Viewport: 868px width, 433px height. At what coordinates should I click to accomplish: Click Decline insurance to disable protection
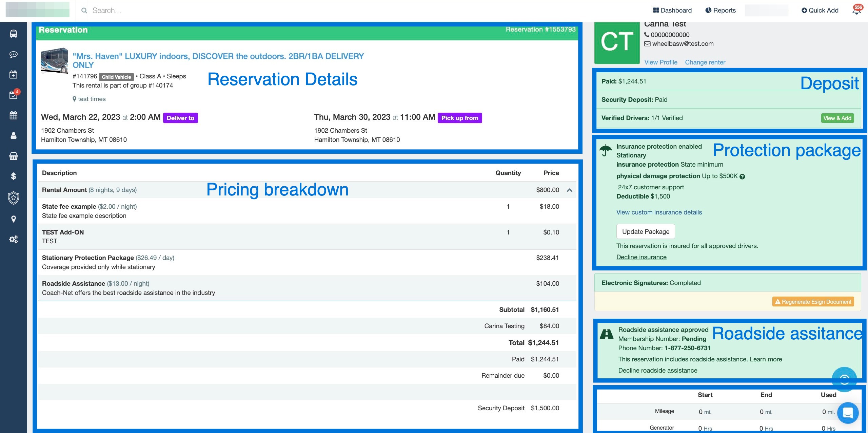[641, 257]
